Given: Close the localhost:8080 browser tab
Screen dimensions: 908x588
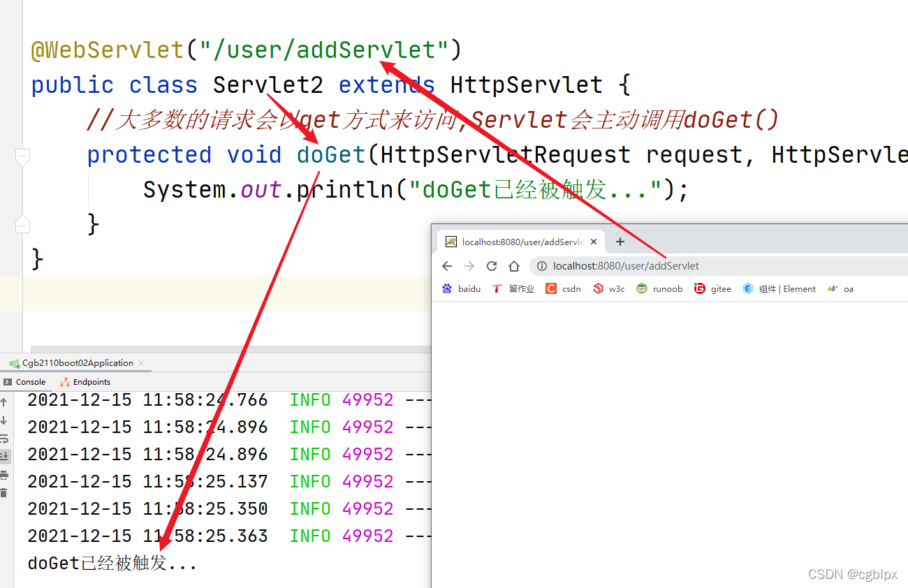Looking at the screenshot, I should tap(594, 242).
